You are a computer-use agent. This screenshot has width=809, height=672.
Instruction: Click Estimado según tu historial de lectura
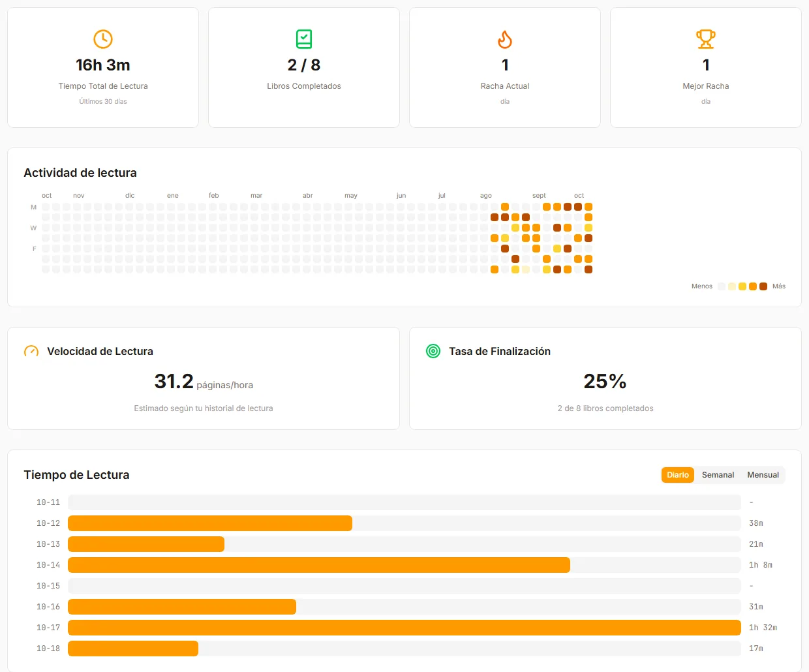pyautogui.click(x=204, y=408)
